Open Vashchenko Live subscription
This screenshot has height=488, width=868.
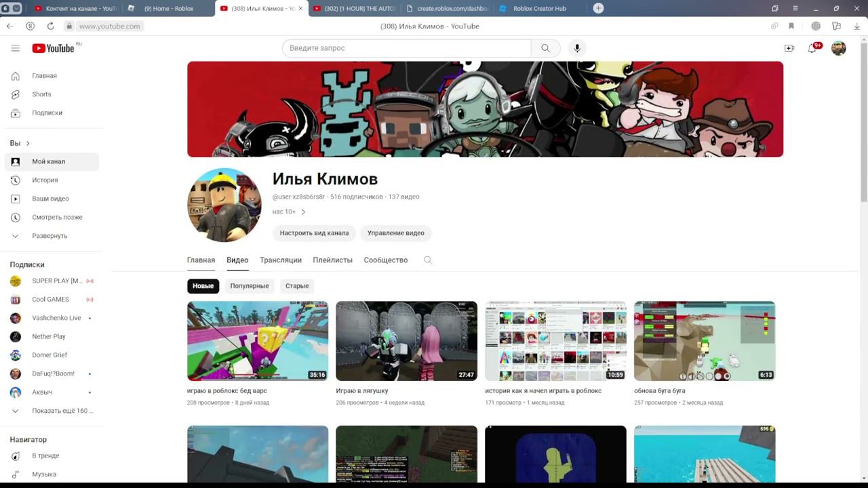pos(52,318)
